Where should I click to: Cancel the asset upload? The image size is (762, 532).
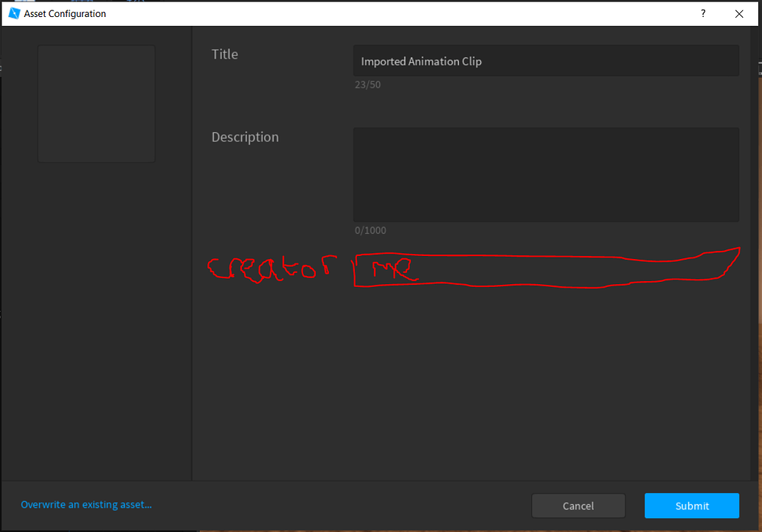pos(578,505)
